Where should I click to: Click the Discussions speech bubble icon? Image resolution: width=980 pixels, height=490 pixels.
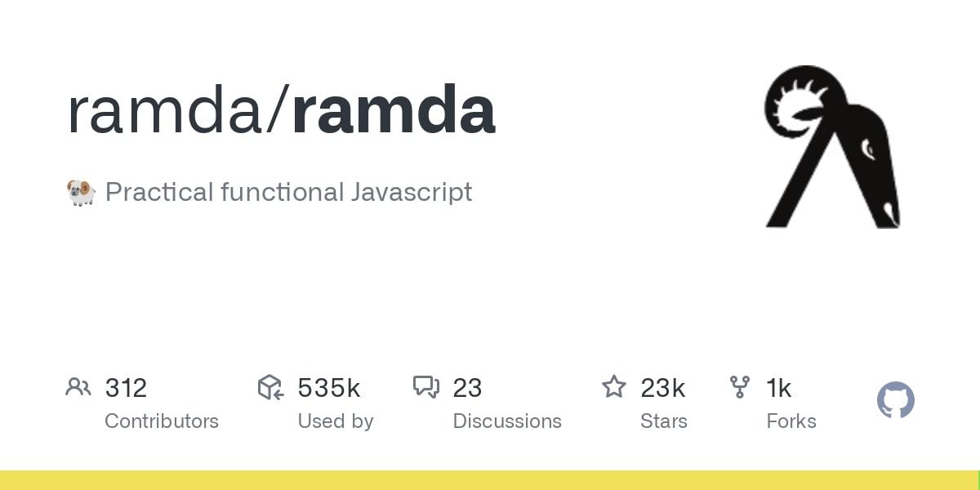point(426,387)
